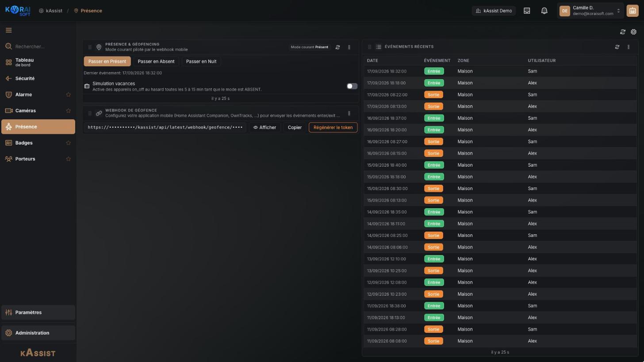Screen dimensions: 644x362
Task: Open Paramètres section
Action: (x=38, y=312)
